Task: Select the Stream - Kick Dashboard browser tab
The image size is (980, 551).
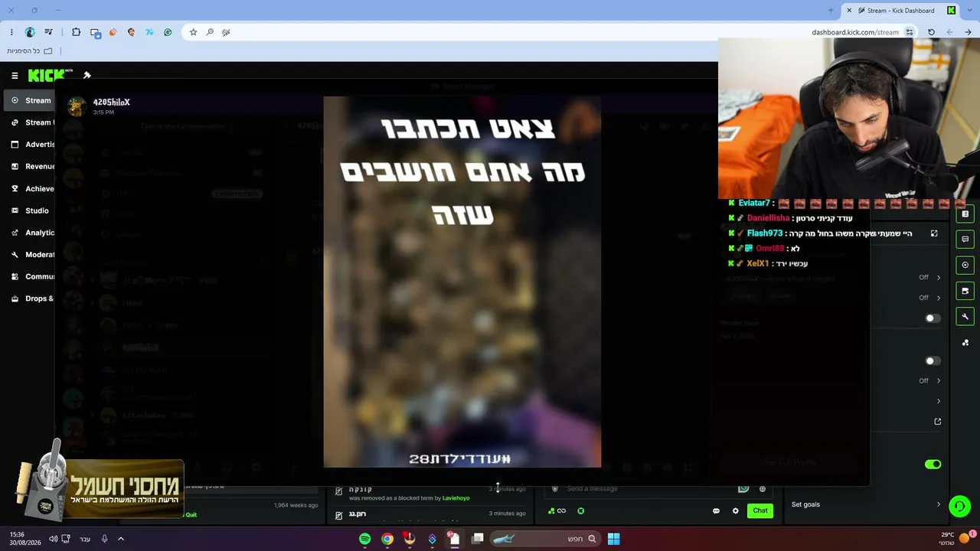Action: coord(900,11)
